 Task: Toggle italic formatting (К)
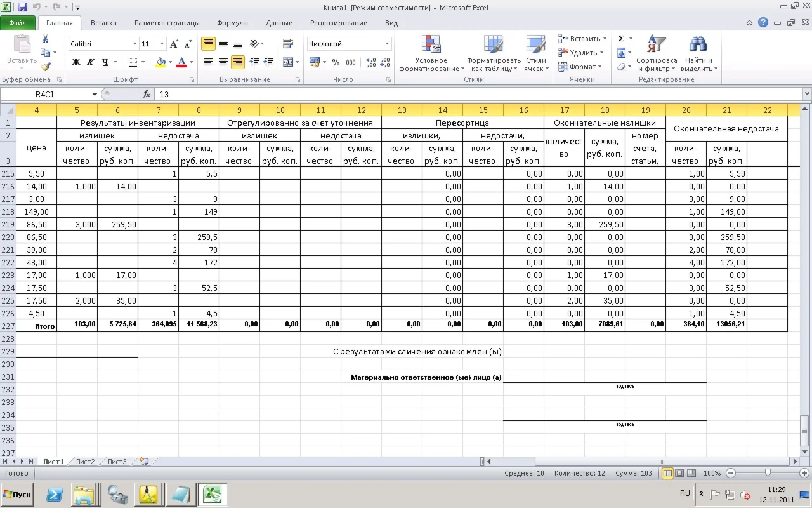click(90, 62)
